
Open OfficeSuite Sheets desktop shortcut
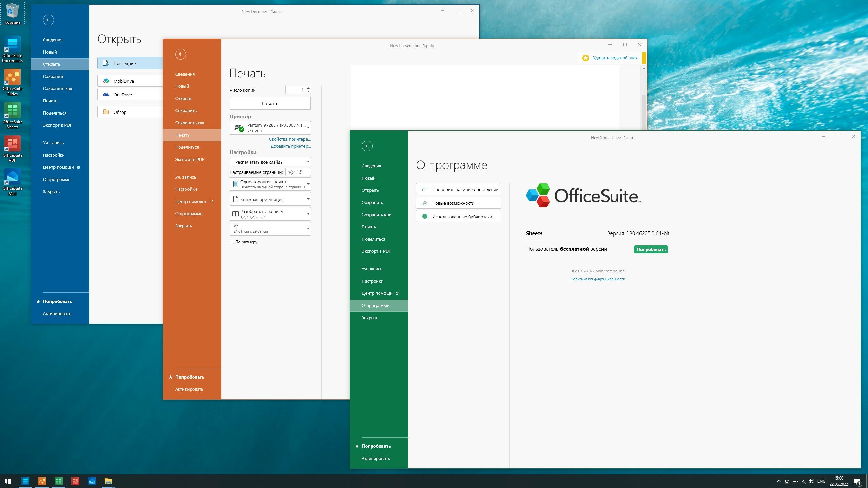pos(13,116)
